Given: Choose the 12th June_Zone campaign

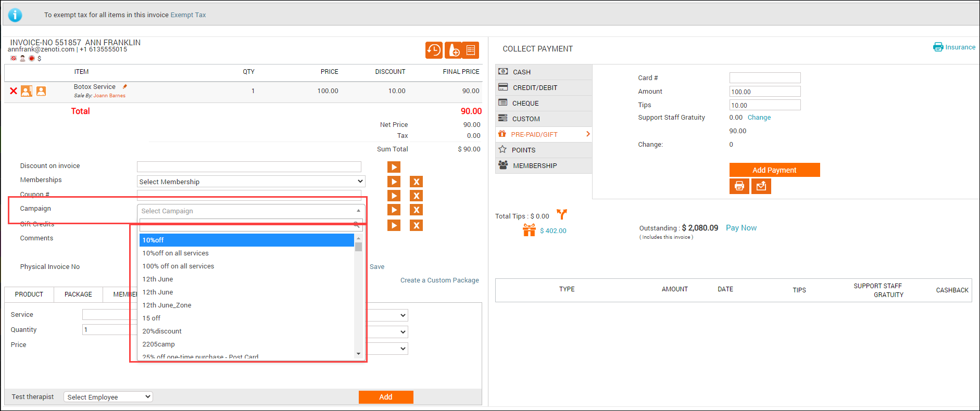Looking at the screenshot, I should (247, 305).
